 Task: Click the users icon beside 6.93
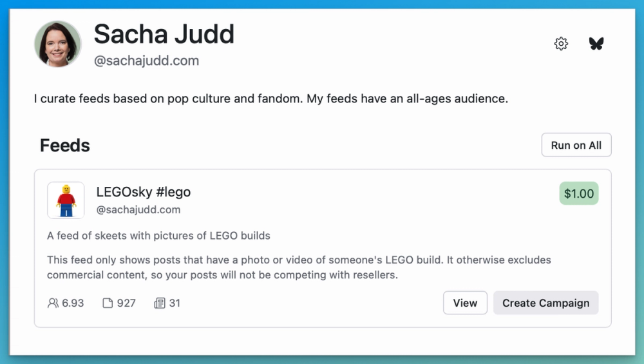pos(53,303)
